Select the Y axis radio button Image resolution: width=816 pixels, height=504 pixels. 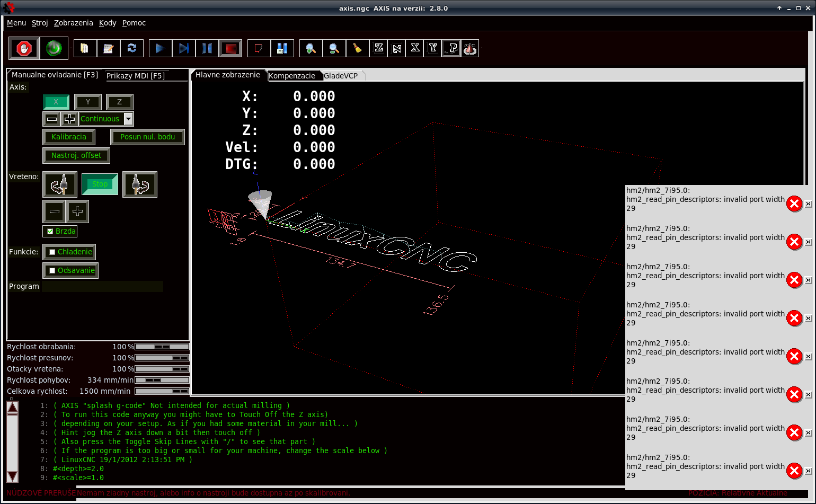(88, 102)
